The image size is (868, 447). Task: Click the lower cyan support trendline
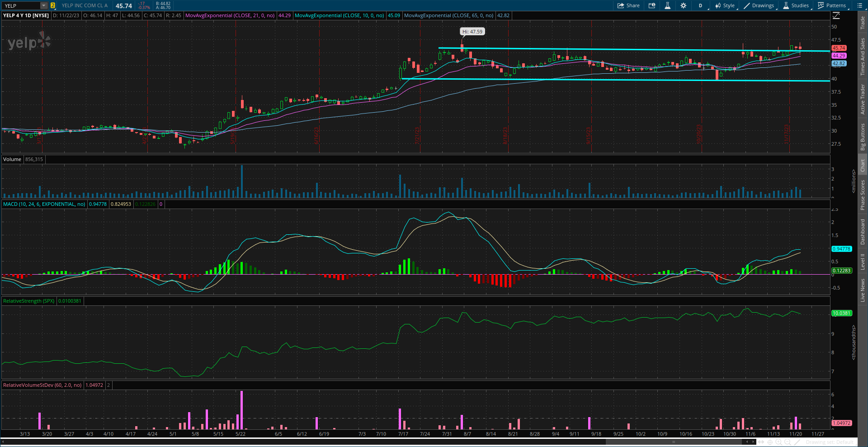pyautogui.click(x=615, y=80)
